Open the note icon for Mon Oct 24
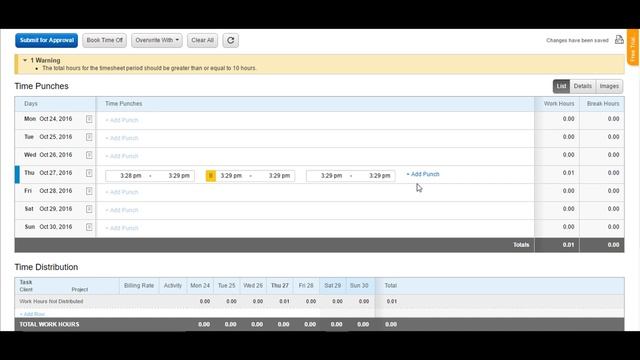Screen dimensions: 640x360 click(89, 119)
